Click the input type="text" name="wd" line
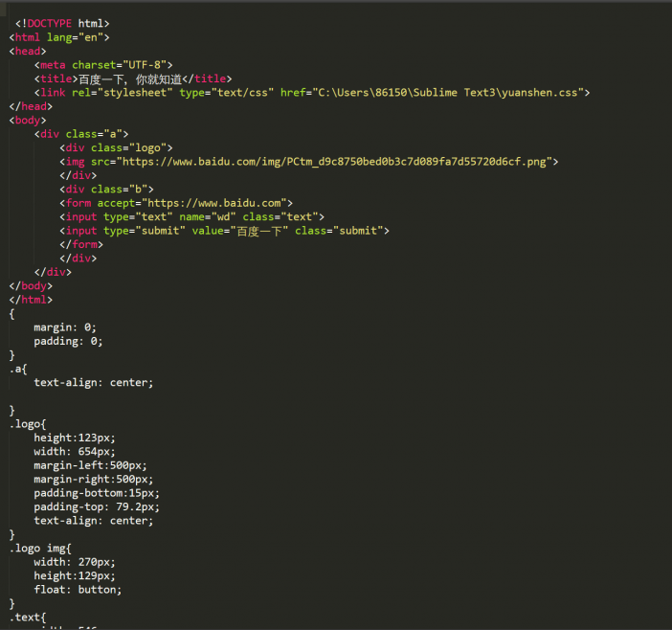This screenshot has height=630, width=672. (x=192, y=216)
